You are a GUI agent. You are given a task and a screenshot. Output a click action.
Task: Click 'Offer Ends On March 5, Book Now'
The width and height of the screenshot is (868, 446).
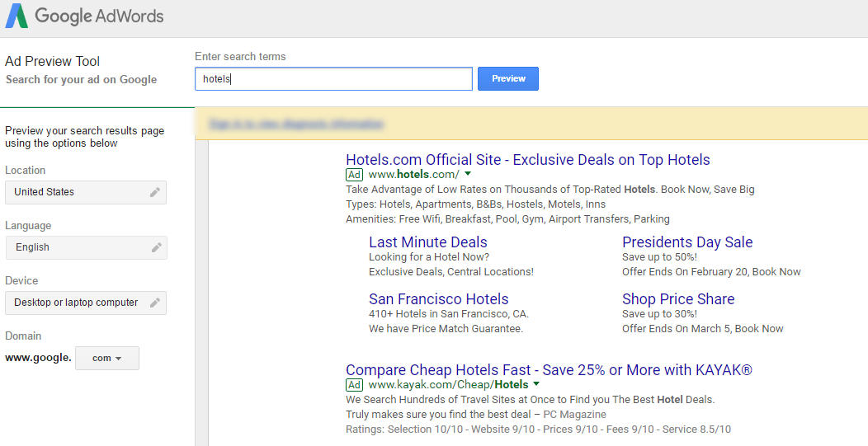click(x=703, y=329)
